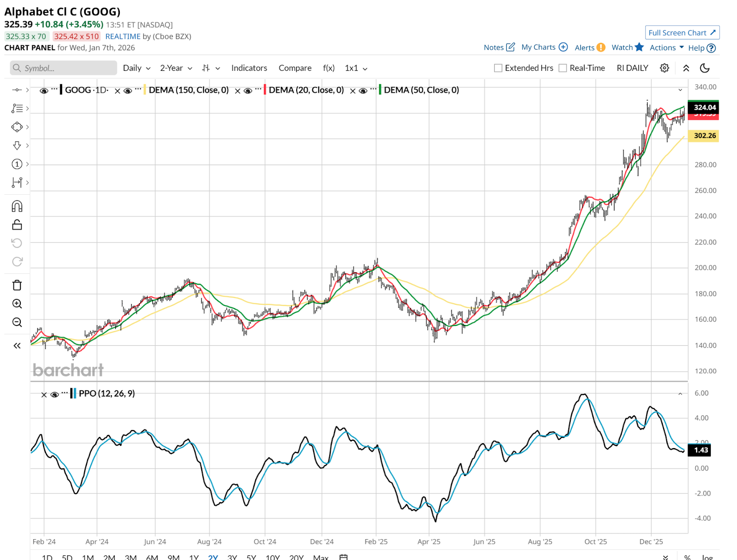Click the magnet snap tool icon
The width and height of the screenshot is (737, 560).
[17, 206]
